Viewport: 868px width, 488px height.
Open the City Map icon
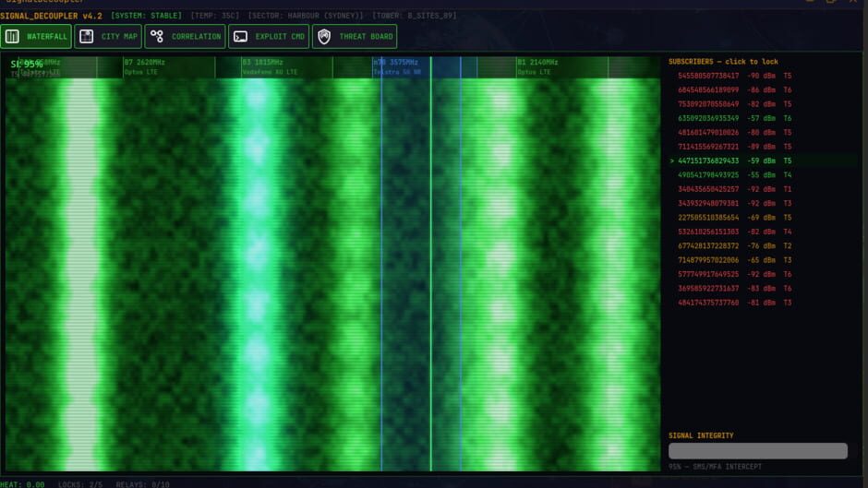coord(87,37)
